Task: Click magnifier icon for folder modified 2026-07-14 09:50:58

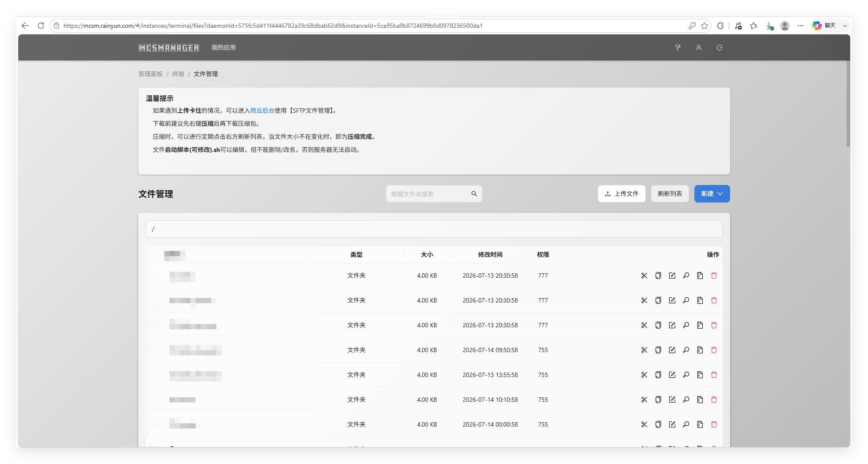Action: click(x=686, y=350)
